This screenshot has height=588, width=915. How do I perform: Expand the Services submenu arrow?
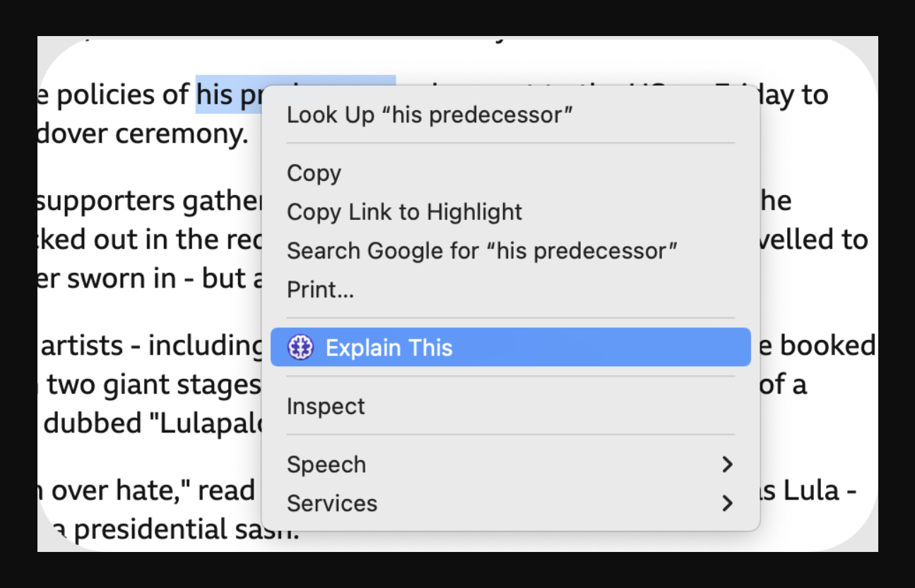point(726,503)
